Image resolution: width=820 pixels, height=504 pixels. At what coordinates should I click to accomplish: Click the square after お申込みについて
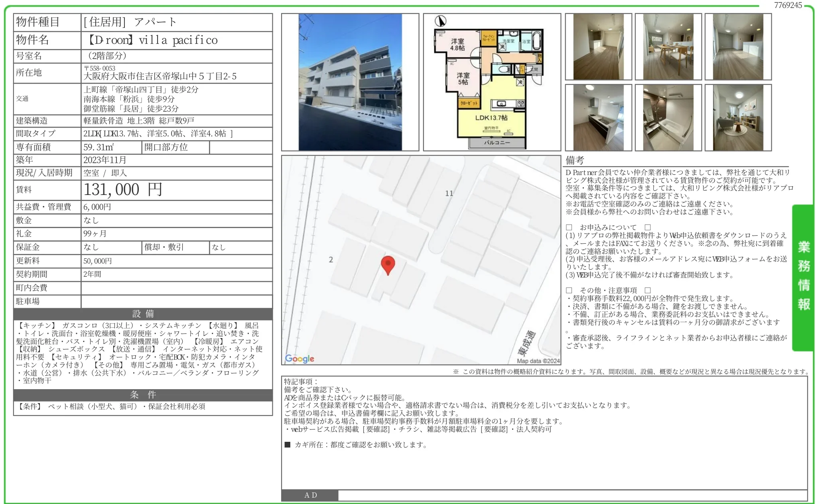647,227
